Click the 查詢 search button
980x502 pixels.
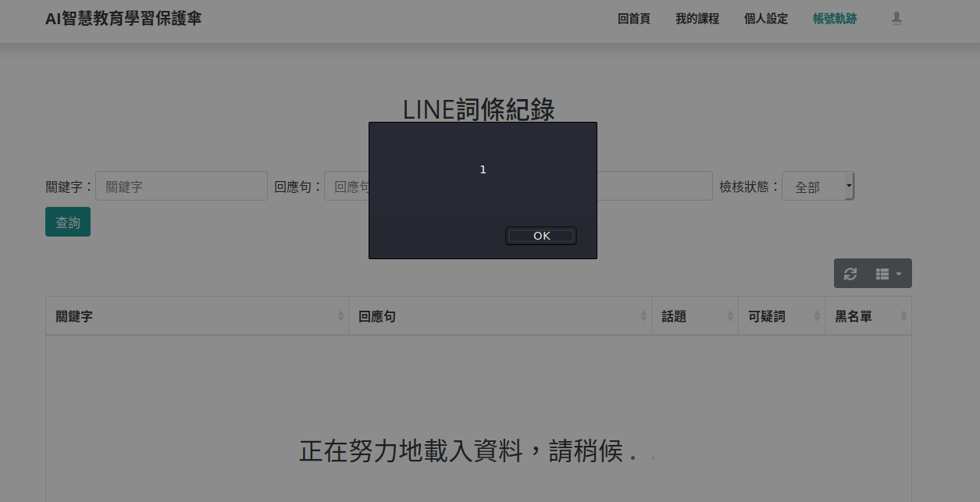coord(68,222)
